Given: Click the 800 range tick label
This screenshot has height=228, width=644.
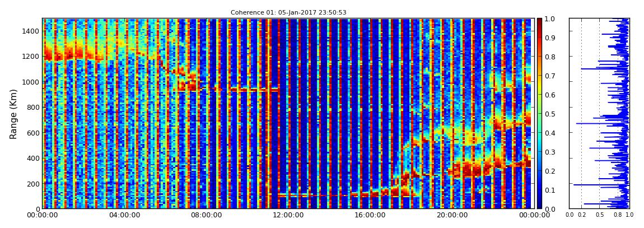Looking at the screenshot, I should pyautogui.click(x=33, y=107).
